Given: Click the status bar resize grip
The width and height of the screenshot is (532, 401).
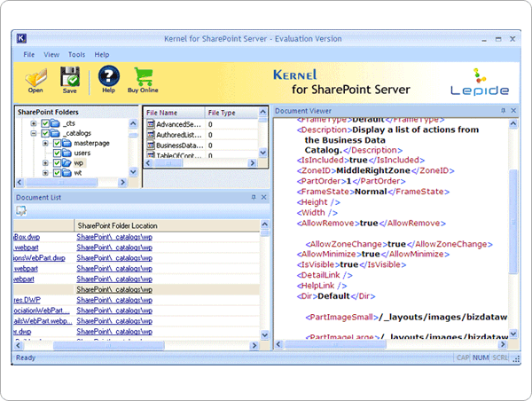Looking at the screenshot, I should pos(516,359).
